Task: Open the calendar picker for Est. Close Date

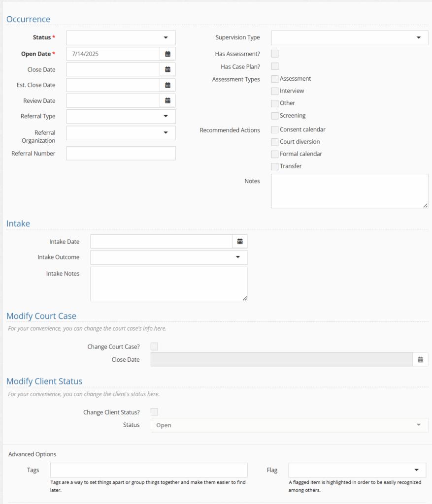Action: (x=167, y=85)
